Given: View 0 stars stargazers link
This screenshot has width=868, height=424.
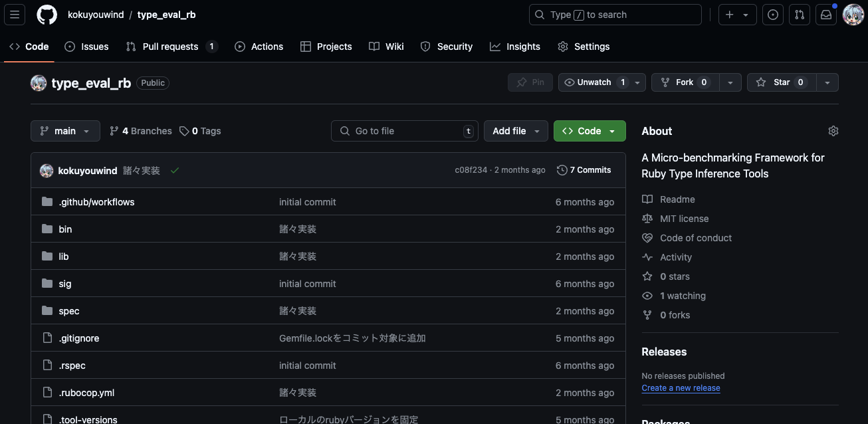Looking at the screenshot, I should pyautogui.click(x=666, y=276).
